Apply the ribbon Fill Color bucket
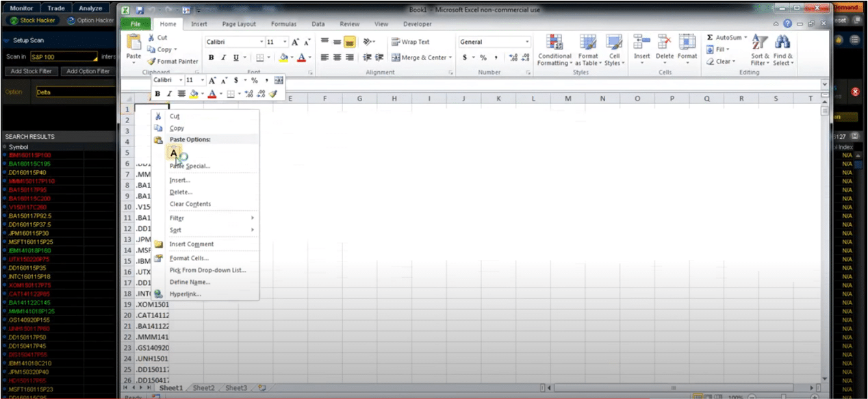This screenshot has height=399, width=868. point(284,57)
